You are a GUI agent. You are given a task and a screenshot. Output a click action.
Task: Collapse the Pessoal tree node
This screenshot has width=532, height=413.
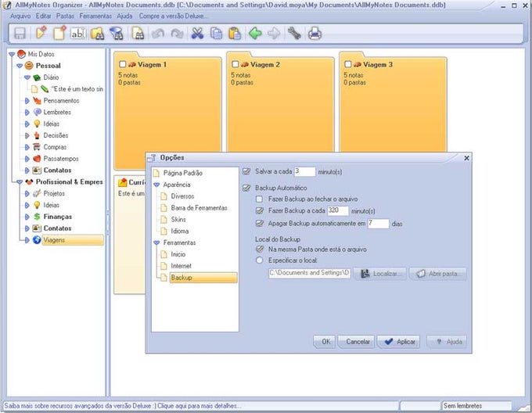(x=20, y=66)
